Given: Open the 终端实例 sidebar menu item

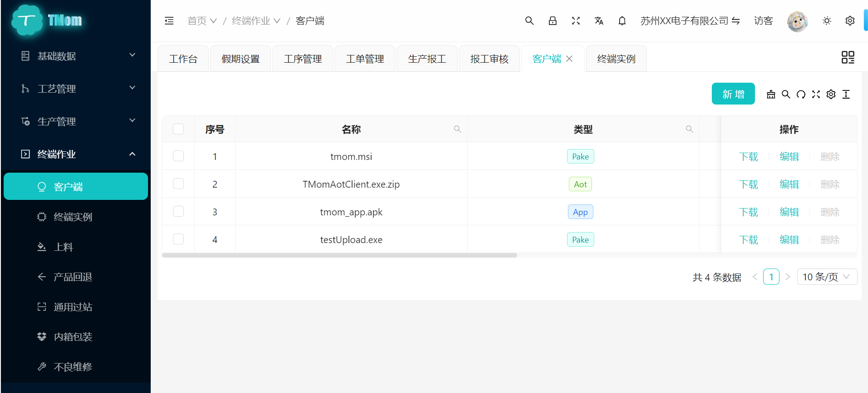Looking at the screenshot, I should [73, 217].
